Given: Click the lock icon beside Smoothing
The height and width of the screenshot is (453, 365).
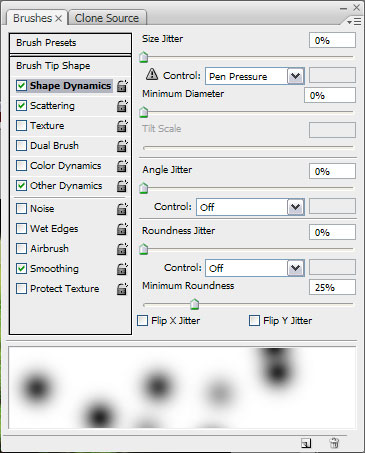Looking at the screenshot, I should [x=122, y=269].
